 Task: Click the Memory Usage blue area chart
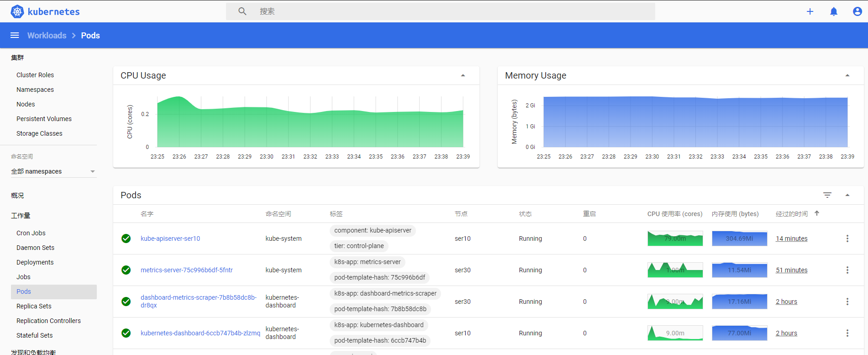pos(695,122)
